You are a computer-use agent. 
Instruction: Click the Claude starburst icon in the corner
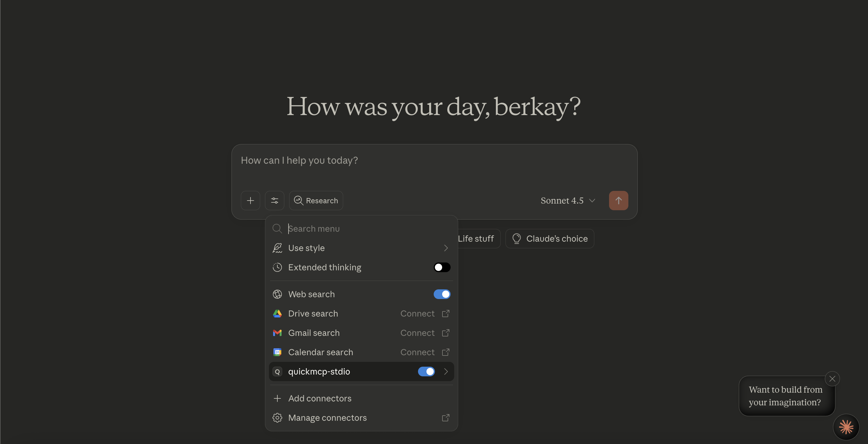click(x=846, y=427)
